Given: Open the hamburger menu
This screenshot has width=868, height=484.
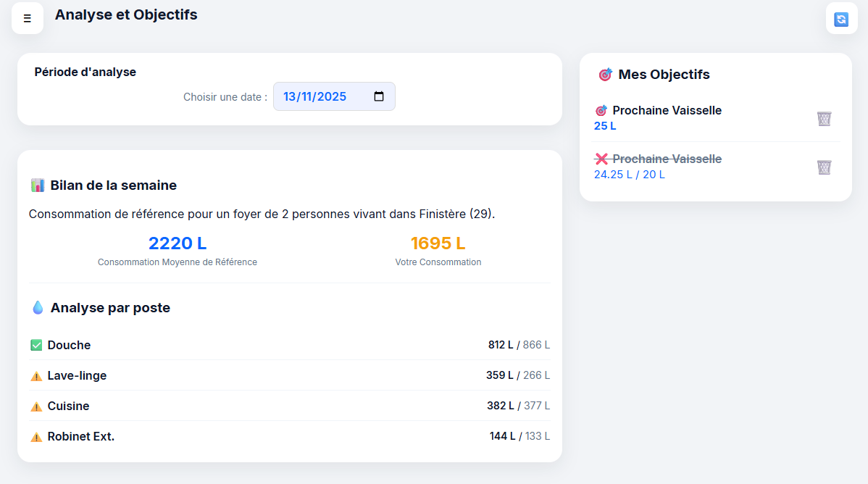Looking at the screenshot, I should coord(28,18).
